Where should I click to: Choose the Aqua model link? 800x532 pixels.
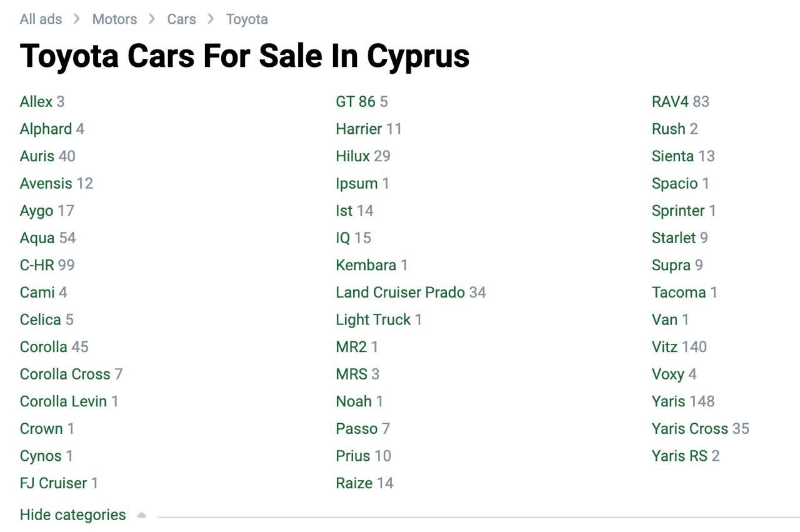click(x=37, y=238)
